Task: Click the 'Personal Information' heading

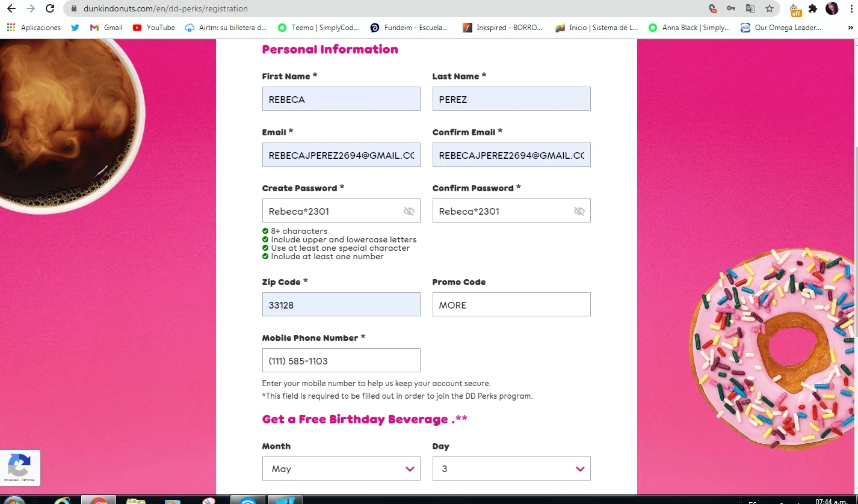Action: coord(330,49)
